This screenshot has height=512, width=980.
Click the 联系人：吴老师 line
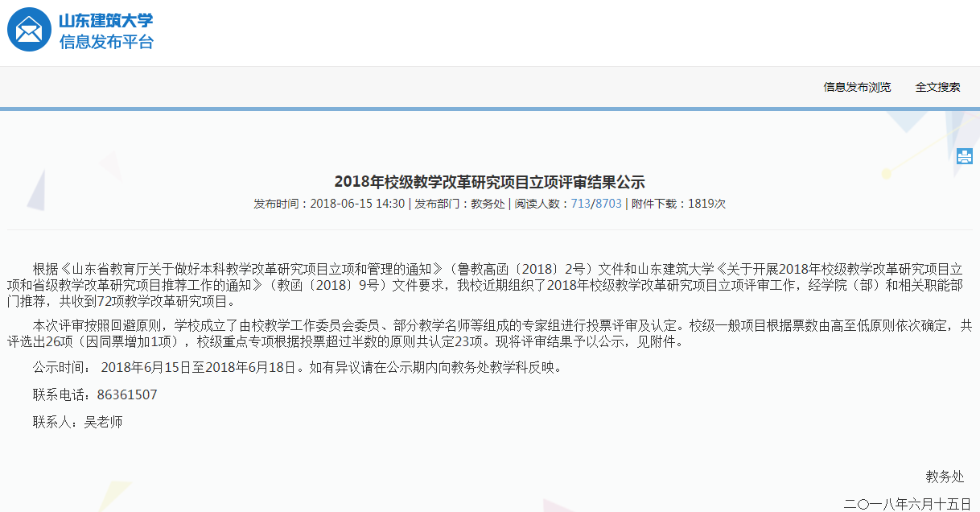tap(78, 421)
